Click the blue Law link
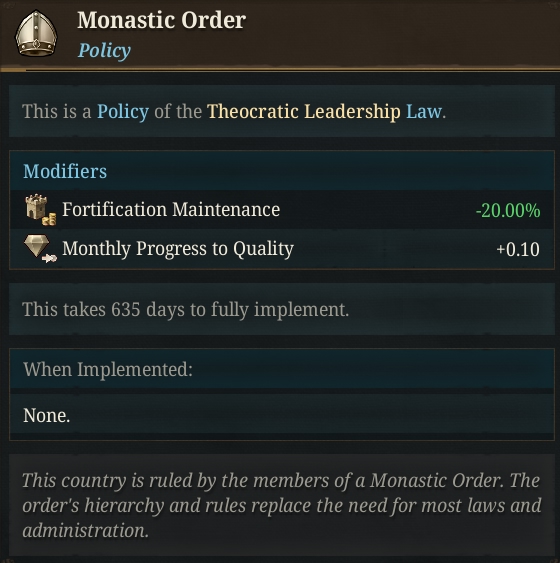560x563 pixels. click(424, 111)
